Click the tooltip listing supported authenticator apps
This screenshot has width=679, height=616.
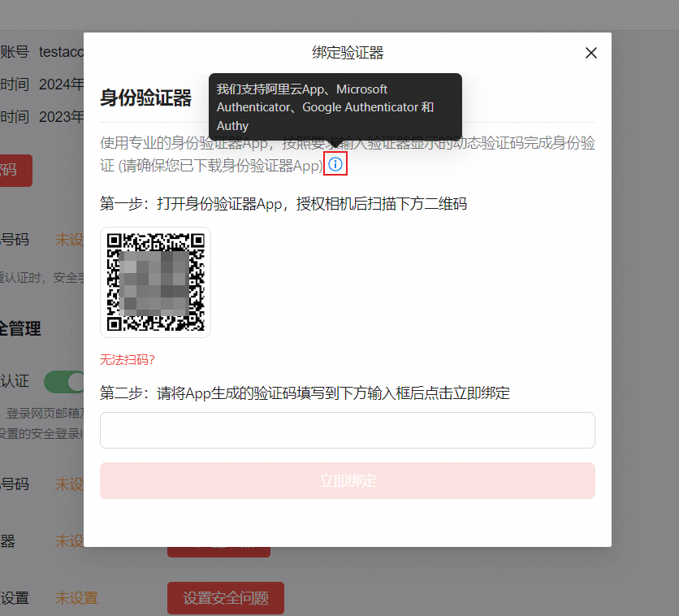pos(335,107)
